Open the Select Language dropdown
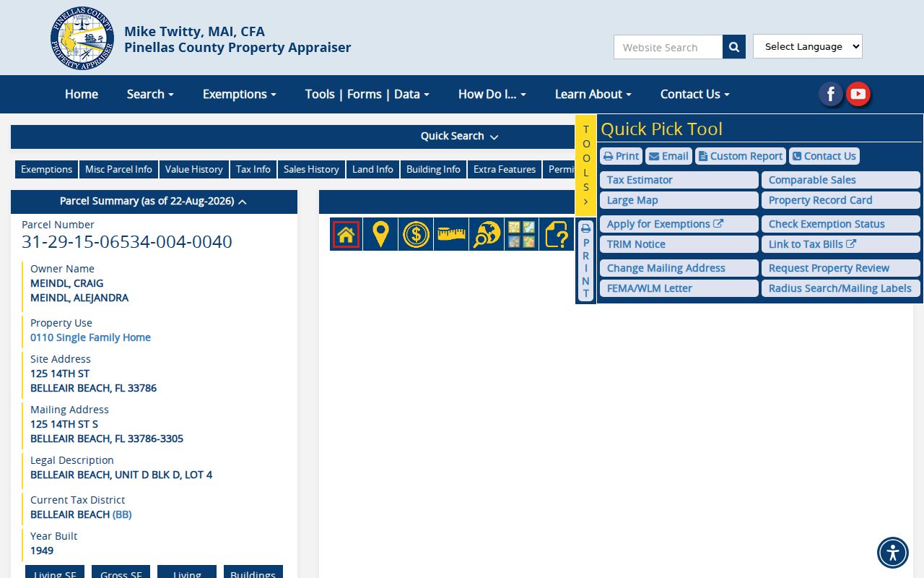 click(x=808, y=46)
